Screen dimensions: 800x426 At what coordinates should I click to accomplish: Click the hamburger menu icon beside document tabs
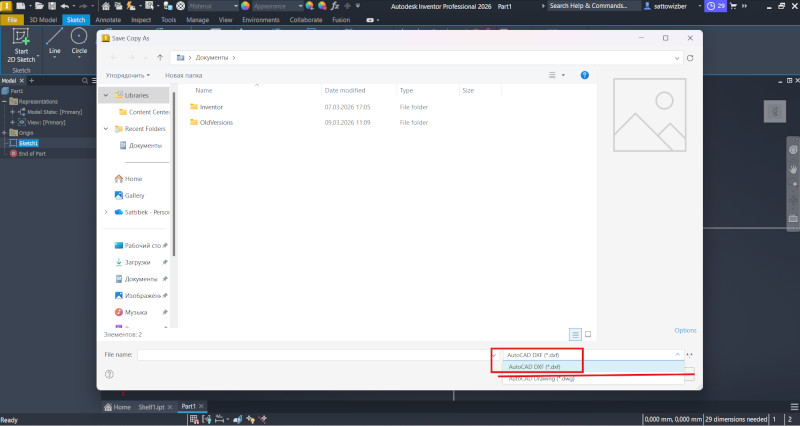(x=794, y=407)
